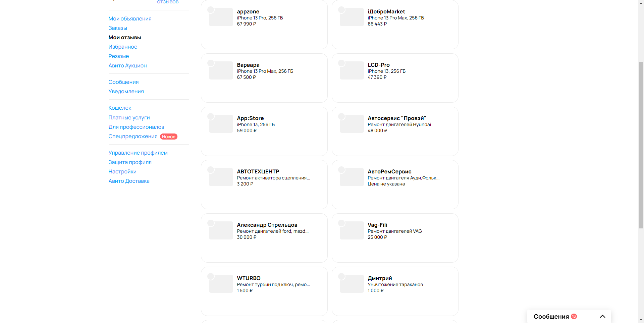Click iДоброMarket listing thumbnail
The width and height of the screenshot is (644, 323).
pos(352,17)
